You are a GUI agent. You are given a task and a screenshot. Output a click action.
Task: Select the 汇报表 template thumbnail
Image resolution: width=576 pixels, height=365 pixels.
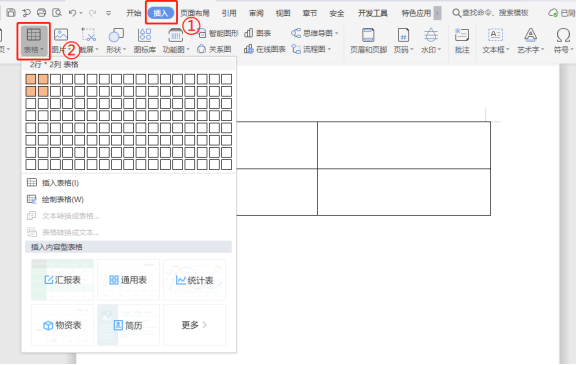(x=62, y=280)
